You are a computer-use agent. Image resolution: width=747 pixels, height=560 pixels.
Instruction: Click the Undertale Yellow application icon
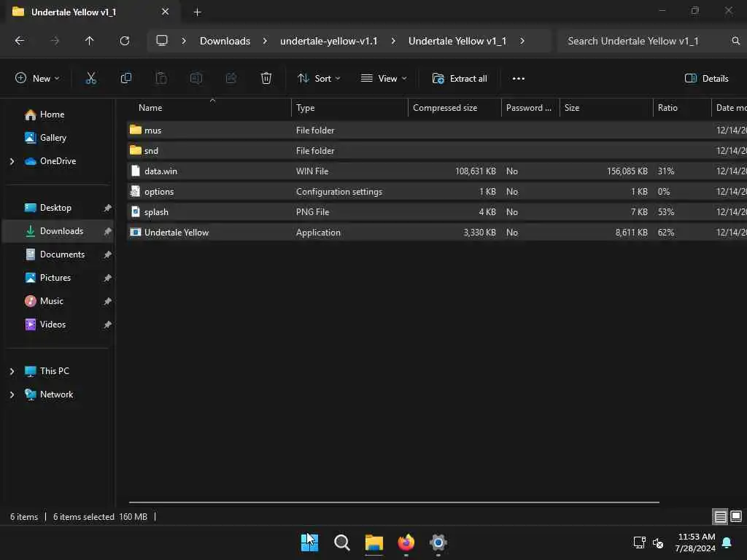pyautogui.click(x=136, y=233)
